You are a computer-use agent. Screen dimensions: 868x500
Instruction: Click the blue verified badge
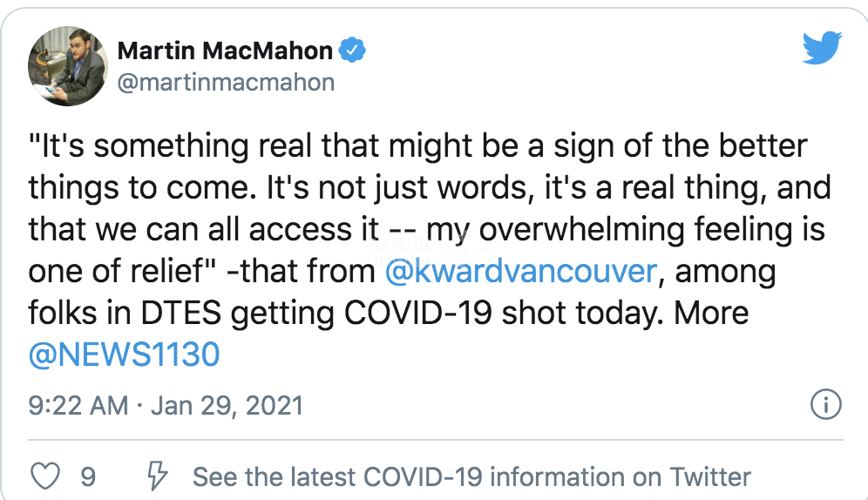(351, 51)
